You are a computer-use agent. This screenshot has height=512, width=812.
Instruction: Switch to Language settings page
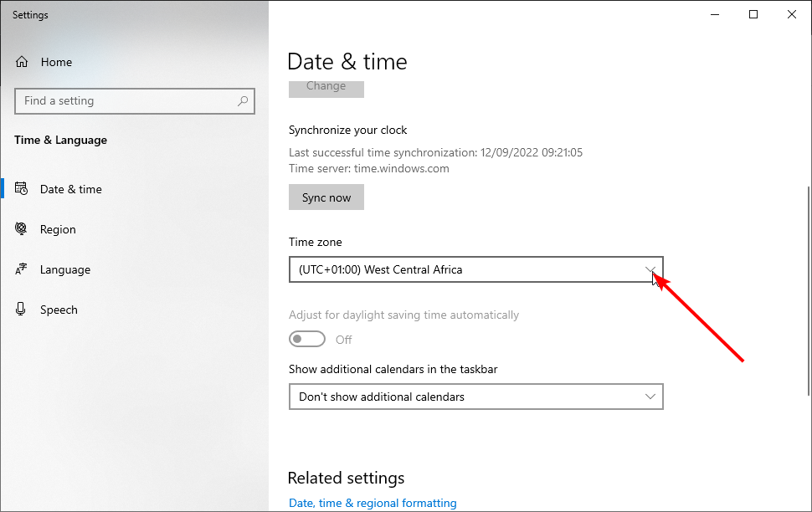[x=65, y=269]
